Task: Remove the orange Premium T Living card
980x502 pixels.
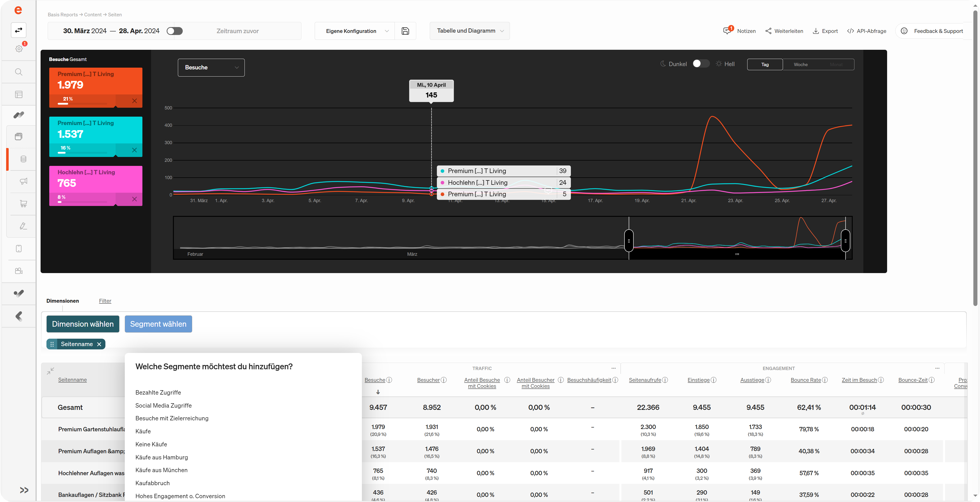Action: click(134, 101)
